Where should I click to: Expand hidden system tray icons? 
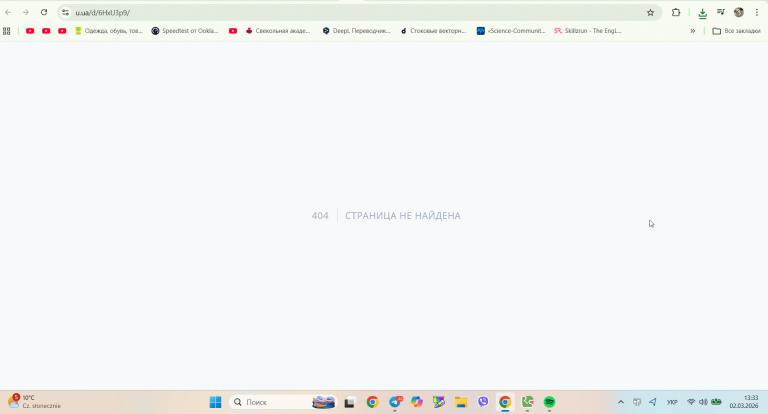tap(621, 402)
